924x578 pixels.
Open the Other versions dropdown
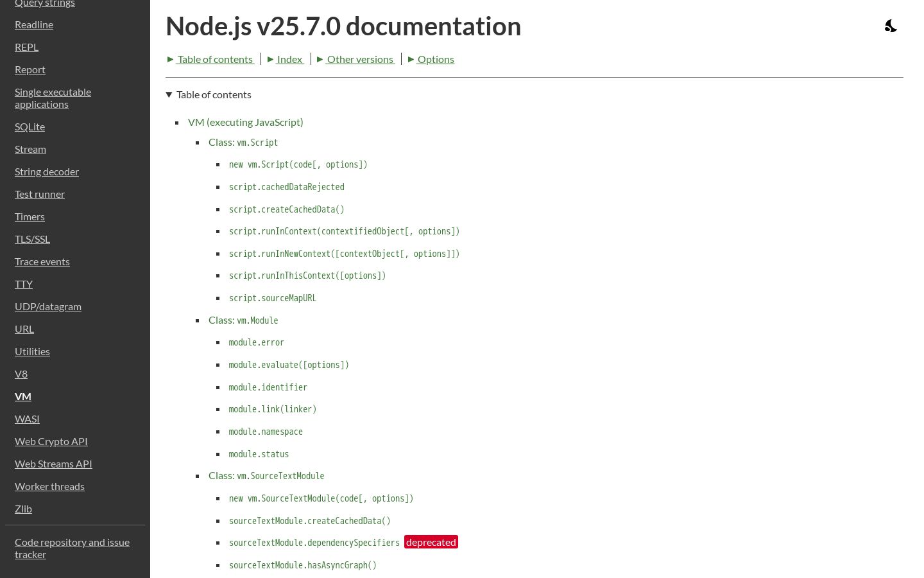coord(355,59)
